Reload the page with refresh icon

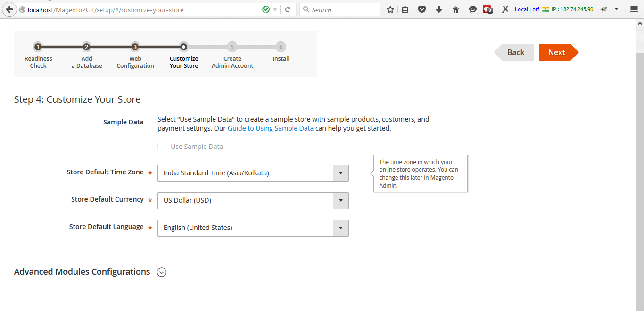pyautogui.click(x=288, y=9)
